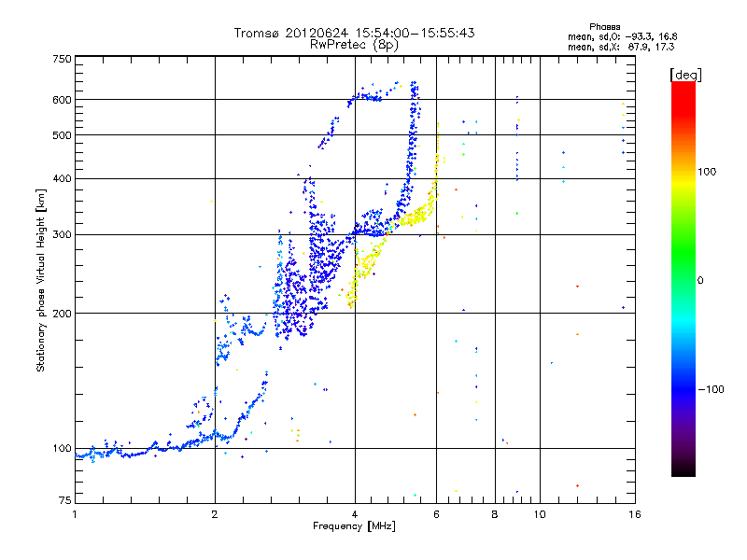
Task: Click the green region of the colorbar
Action: [x=684, y=252]
